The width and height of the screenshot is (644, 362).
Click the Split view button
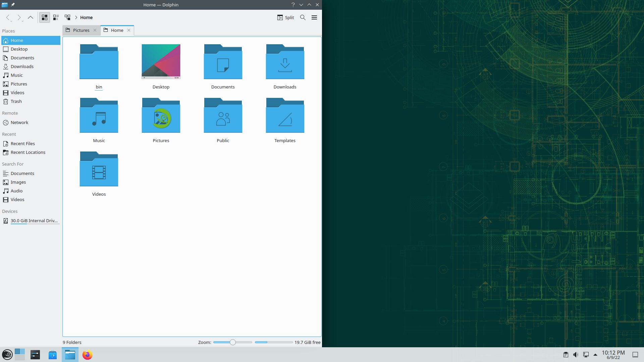coord(285,17)
